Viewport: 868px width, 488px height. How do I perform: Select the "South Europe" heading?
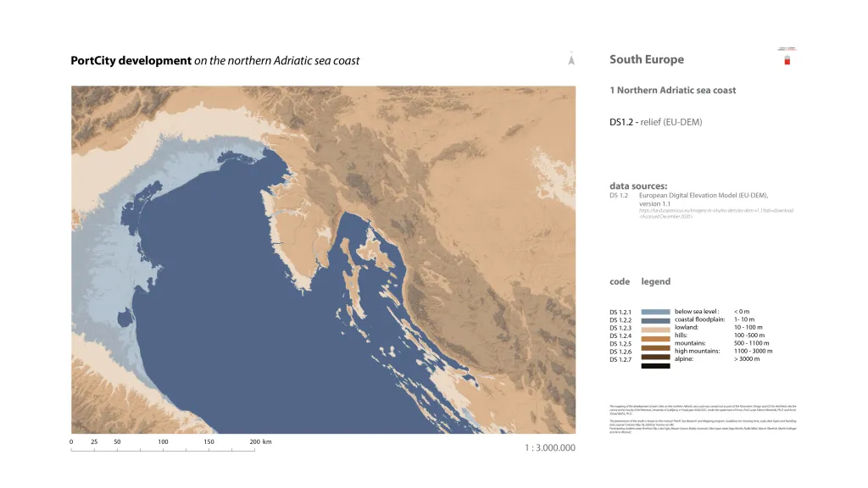646,59
